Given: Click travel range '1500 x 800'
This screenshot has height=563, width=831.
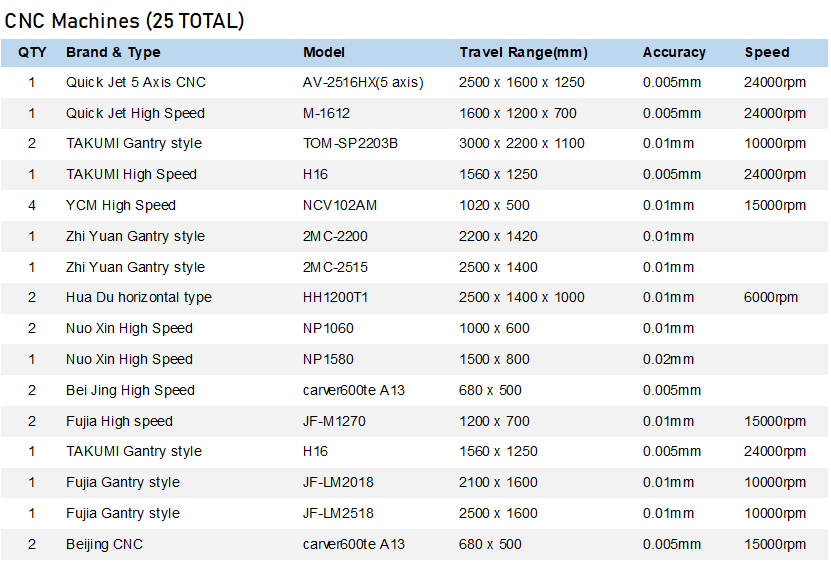Looking at the screenshot, I should (x=494, y=359).
